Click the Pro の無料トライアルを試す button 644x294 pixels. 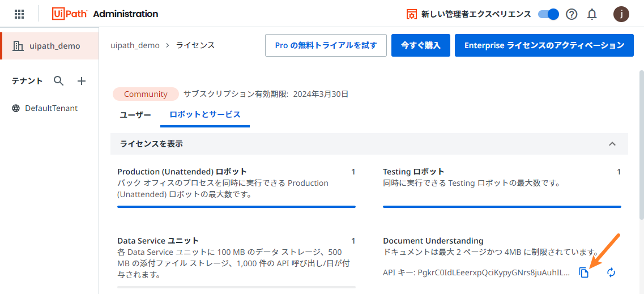pos(326,45)
